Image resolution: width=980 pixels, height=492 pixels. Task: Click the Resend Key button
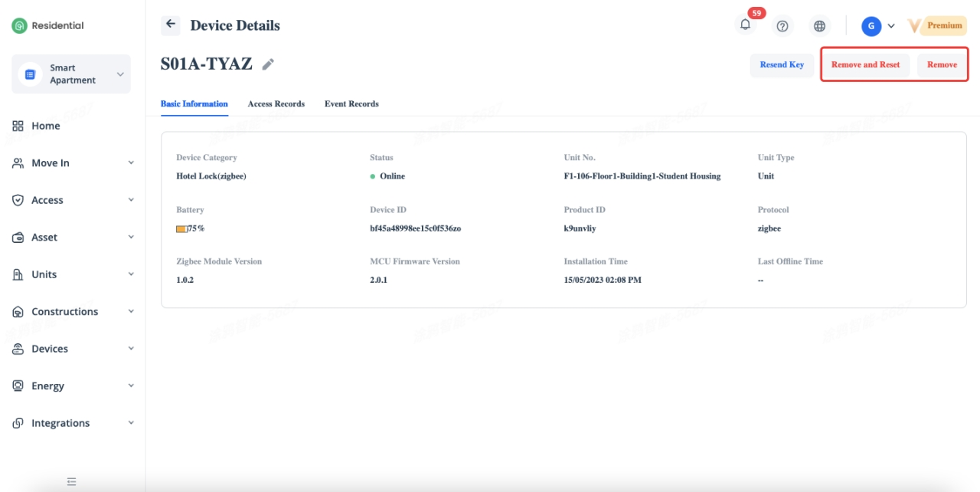coord(782,65)
